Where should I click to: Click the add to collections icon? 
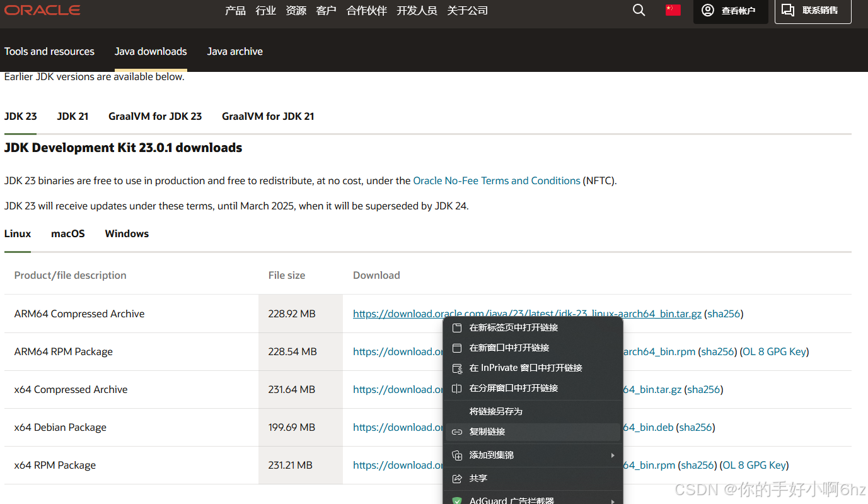[458, 455]
